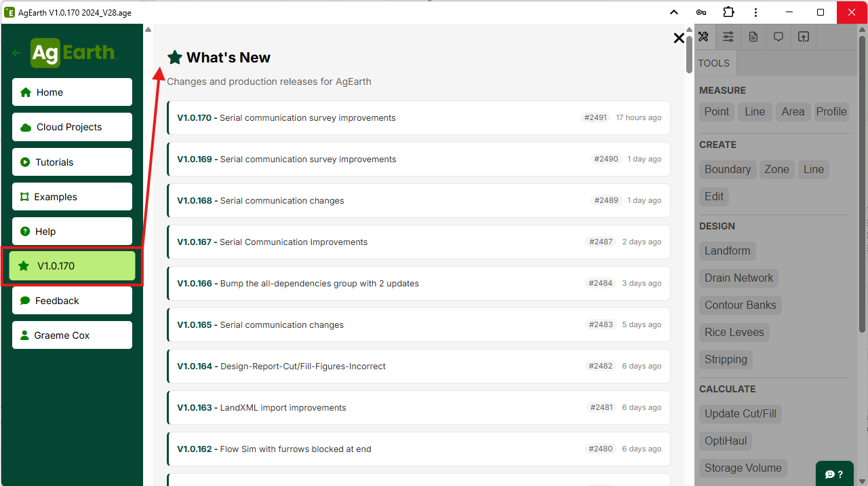Click the #2481 badge
868x486 pixels.
601,407
